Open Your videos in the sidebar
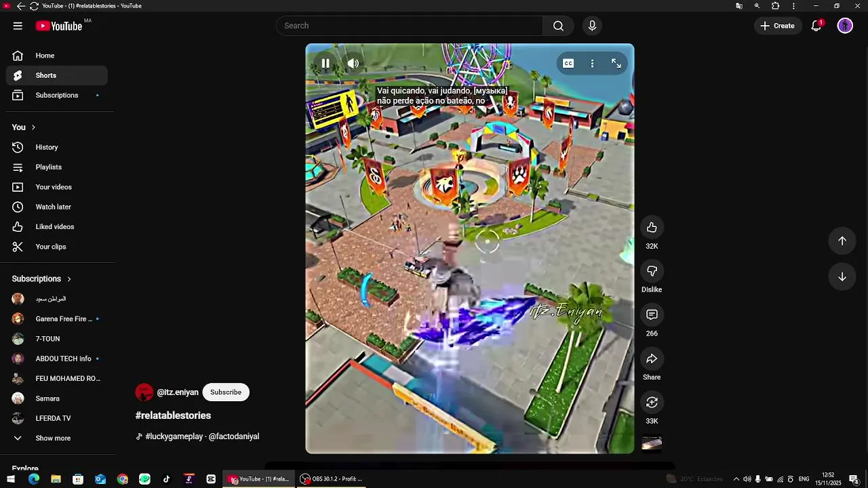868x488 pixels. pyautogui.click(x=57, y=187)
